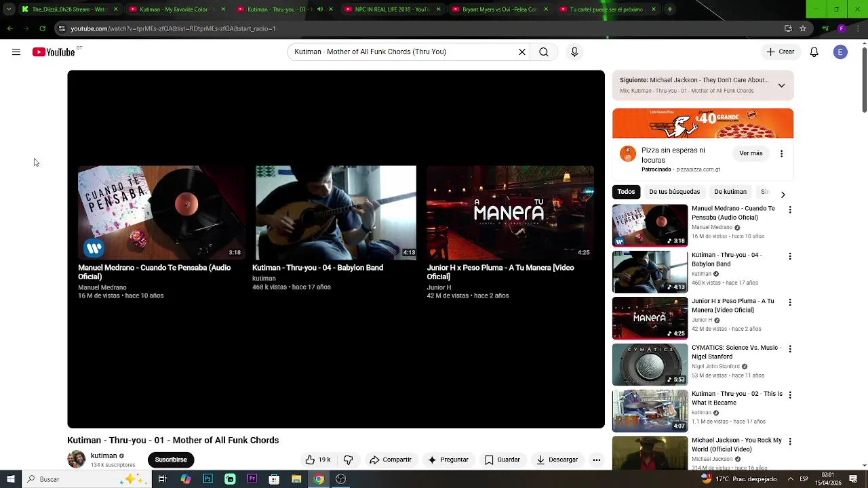Open options for Manuel Medrano sidebar video

click(789, 210)
